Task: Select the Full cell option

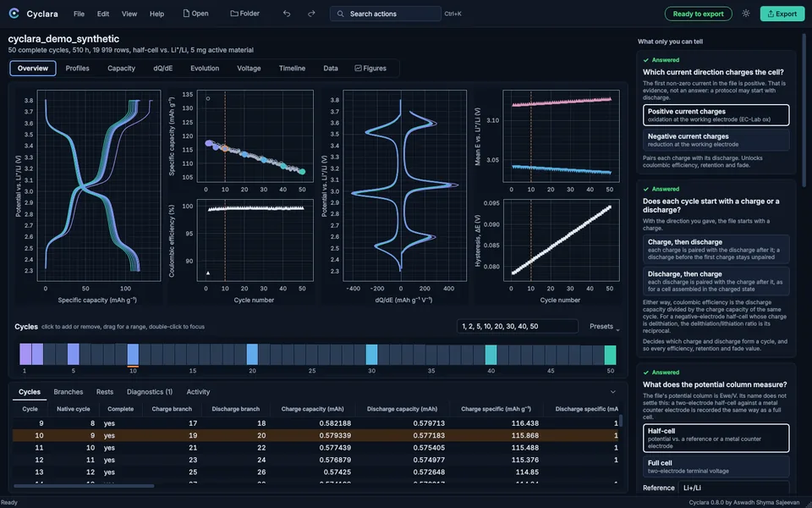Action: click(716, 467)
